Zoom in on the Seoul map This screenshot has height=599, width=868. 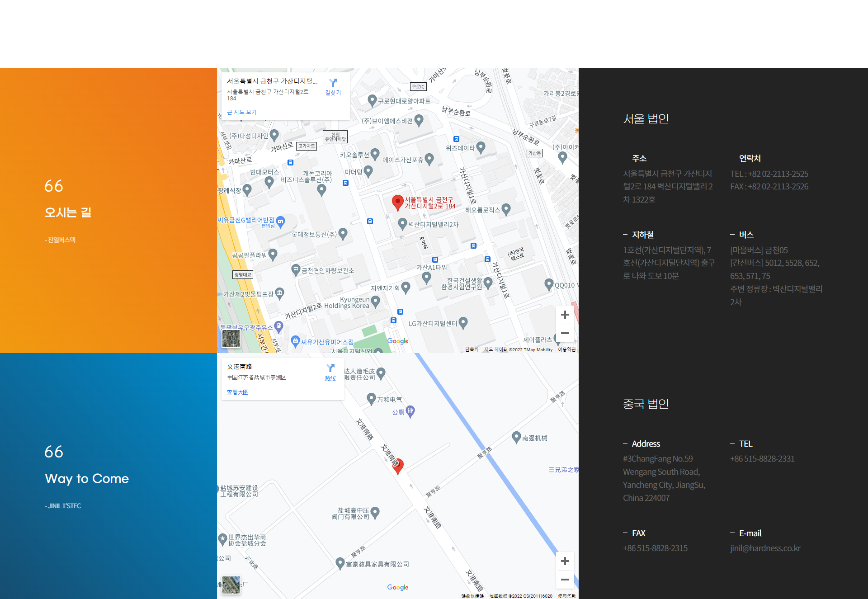565,315
